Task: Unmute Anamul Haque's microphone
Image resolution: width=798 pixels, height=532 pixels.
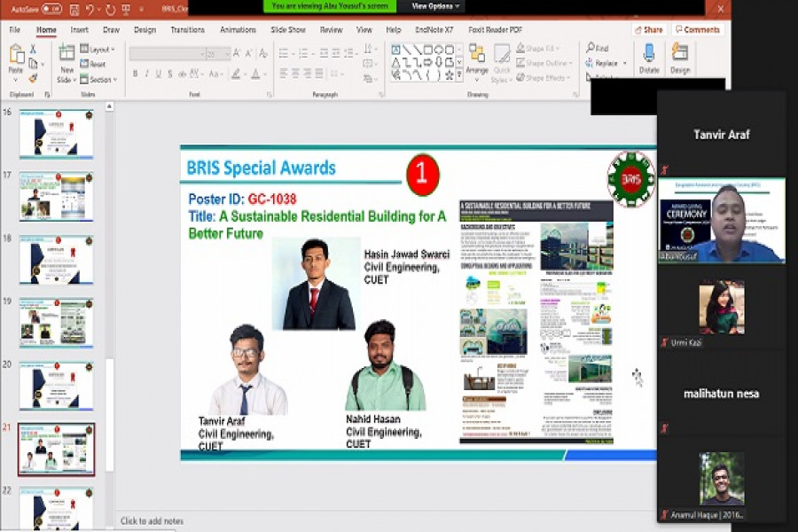Action: (x=662, y=512)
